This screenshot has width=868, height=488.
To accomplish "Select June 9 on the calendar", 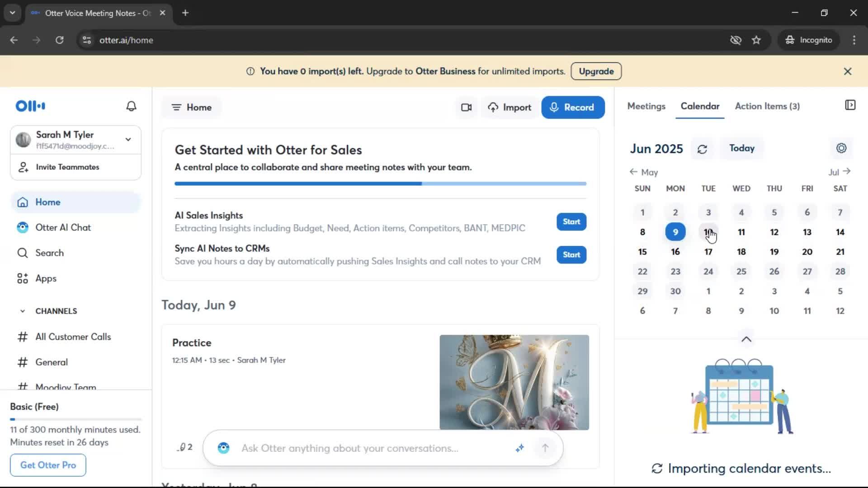I will coord(675,232).
